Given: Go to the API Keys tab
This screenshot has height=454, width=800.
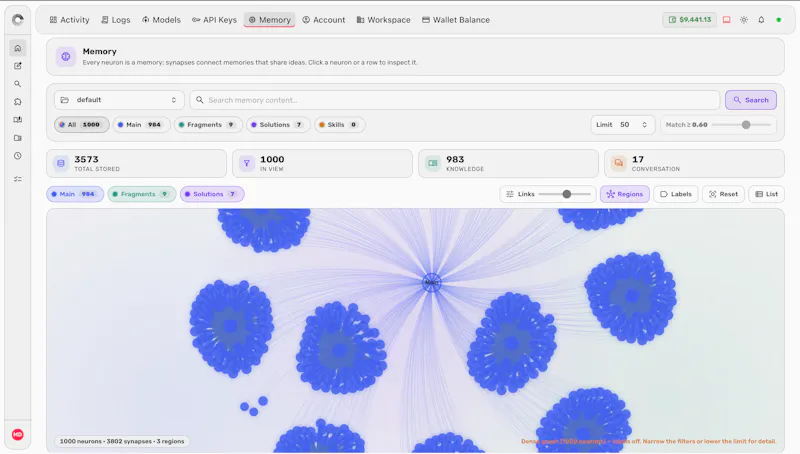Looking at the screenshot, I should point(214,20).
